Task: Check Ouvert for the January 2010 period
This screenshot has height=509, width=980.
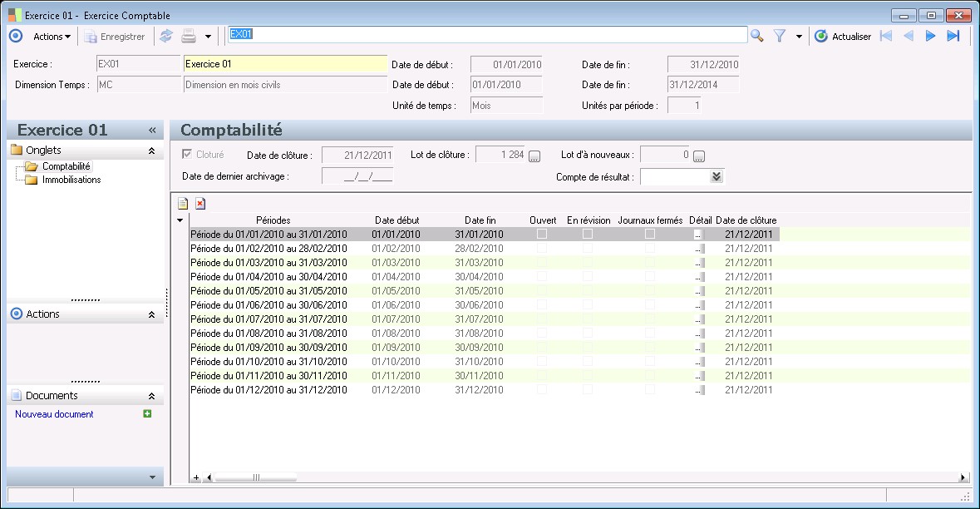Action: point(542,235)
